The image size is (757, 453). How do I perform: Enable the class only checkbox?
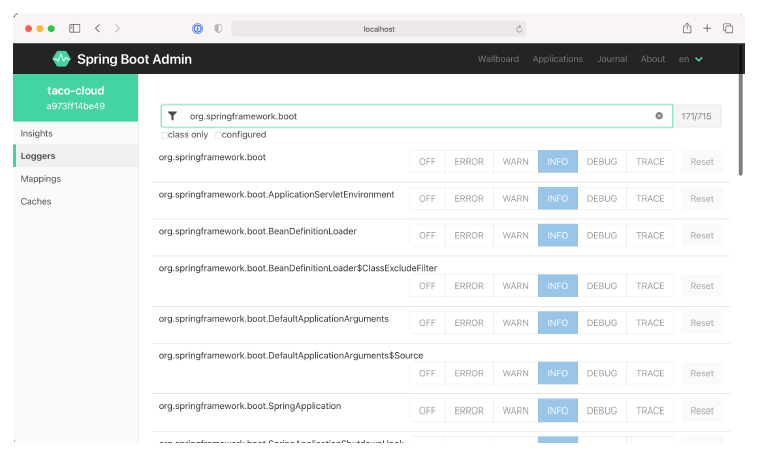click(x=164, y=135)
